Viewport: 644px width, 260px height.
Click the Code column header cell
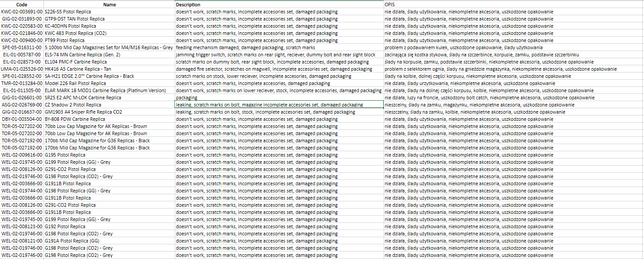22,4
